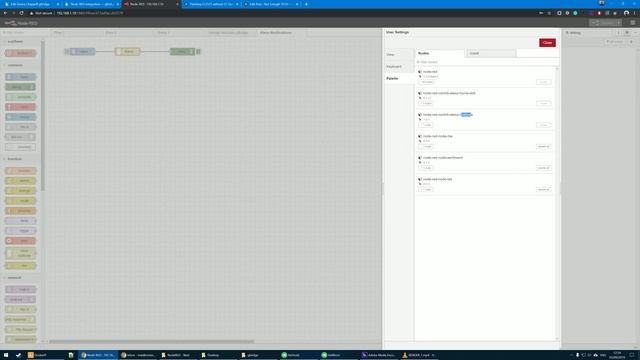The image size is (640, 360).
Task: Focus the palette filter nodes field
Action: (22, 33)
